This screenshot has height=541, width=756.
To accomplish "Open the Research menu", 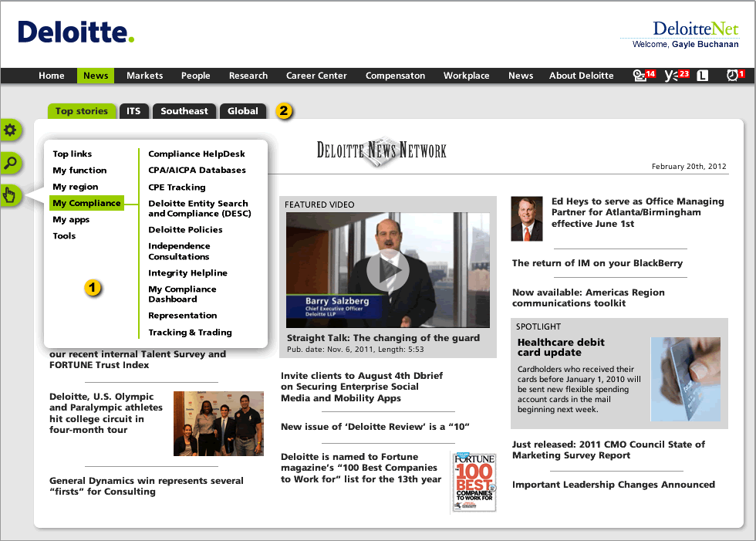I will 248,76.
